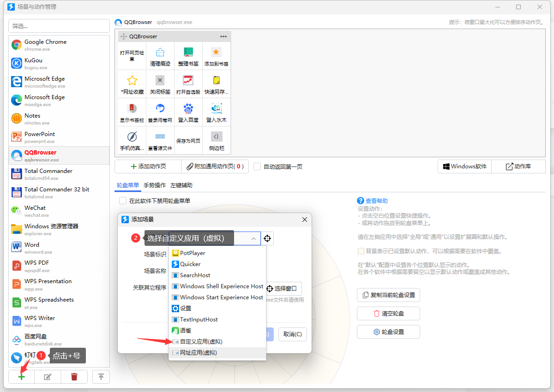Select Windows Shell Experience Host option
Screen dimensions: 554x392
click(217, 286)
